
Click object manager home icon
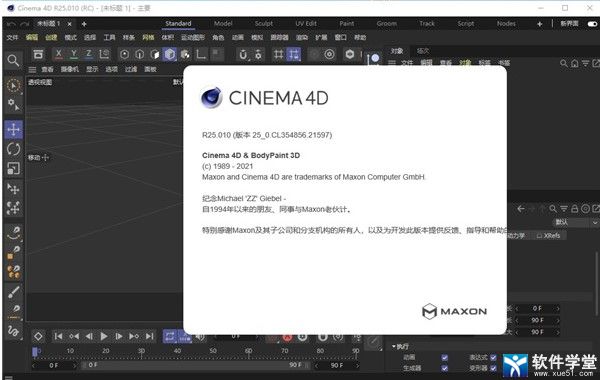click(575, 63)
